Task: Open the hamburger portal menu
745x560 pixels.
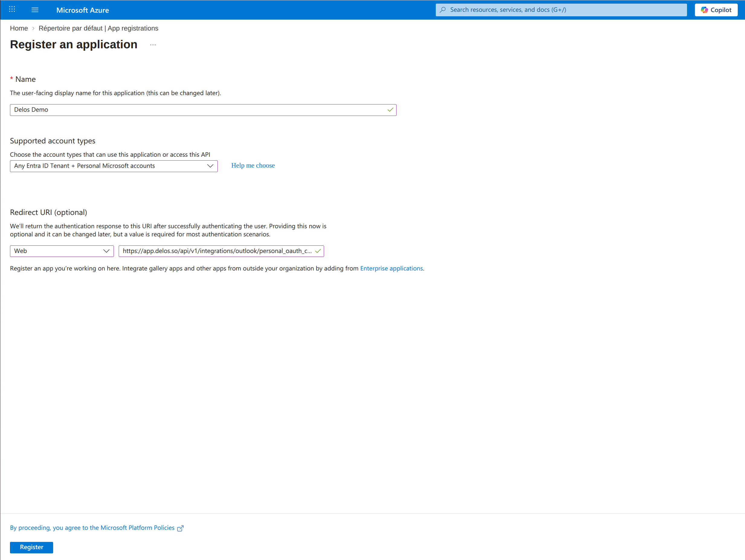Action: click(x=35, y=10)
